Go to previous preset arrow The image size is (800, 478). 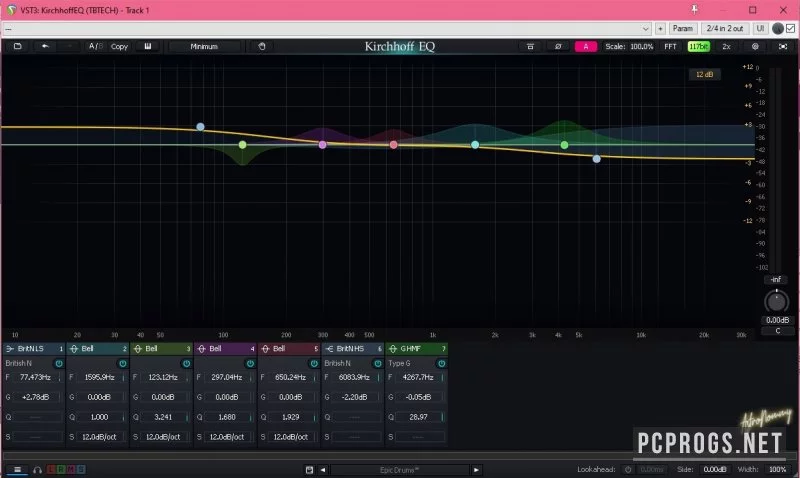click(323, 470)
